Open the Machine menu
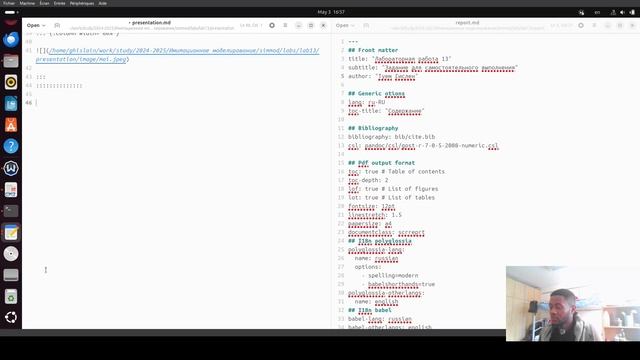This screenshot has height=360, width=640. click(27, 3)
